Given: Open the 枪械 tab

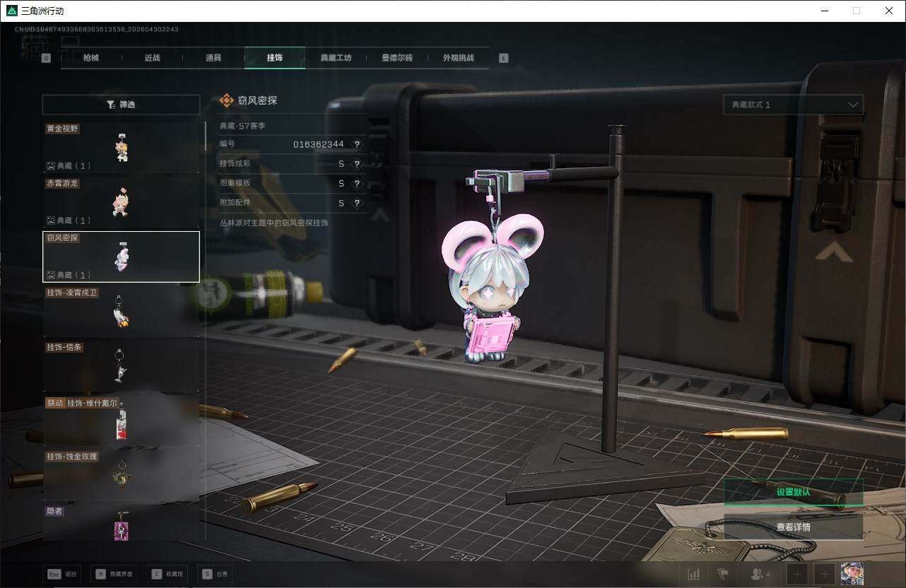Looking at the screenshot, I should [x=91, y=58].
